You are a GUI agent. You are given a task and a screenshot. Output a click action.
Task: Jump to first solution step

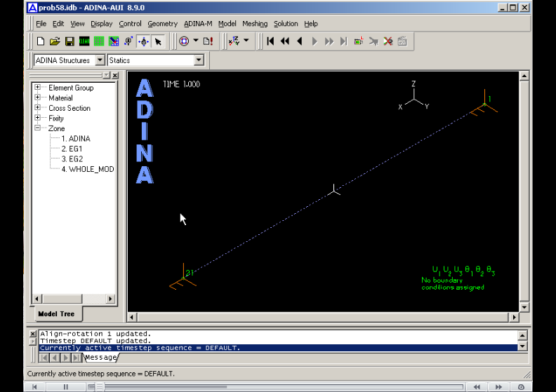tap(270, 41)
